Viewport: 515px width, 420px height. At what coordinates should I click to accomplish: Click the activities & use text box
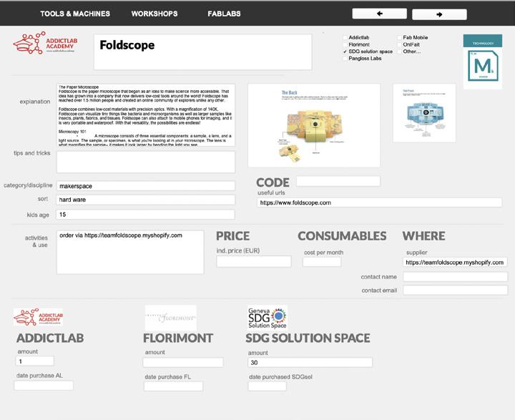(x=130, y=252)
